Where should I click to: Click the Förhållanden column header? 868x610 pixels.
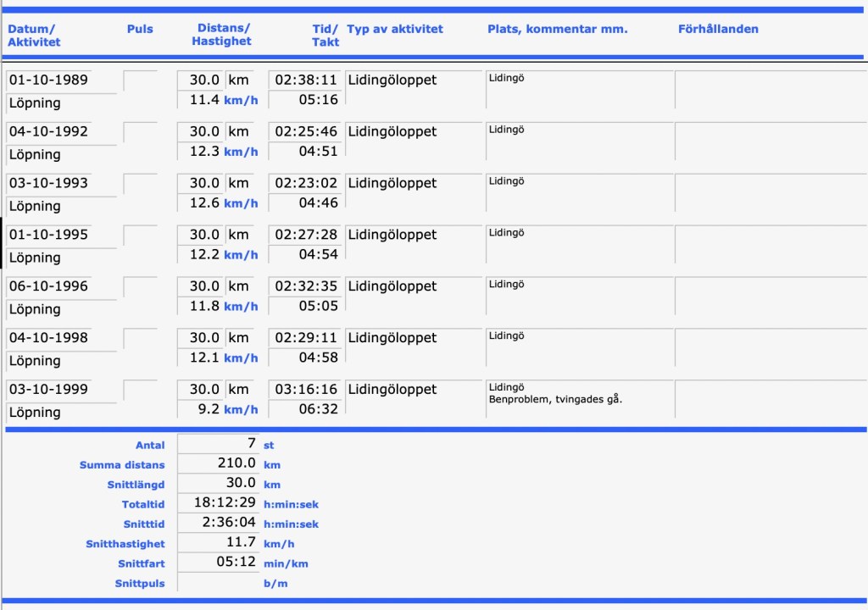click(718, 29)
